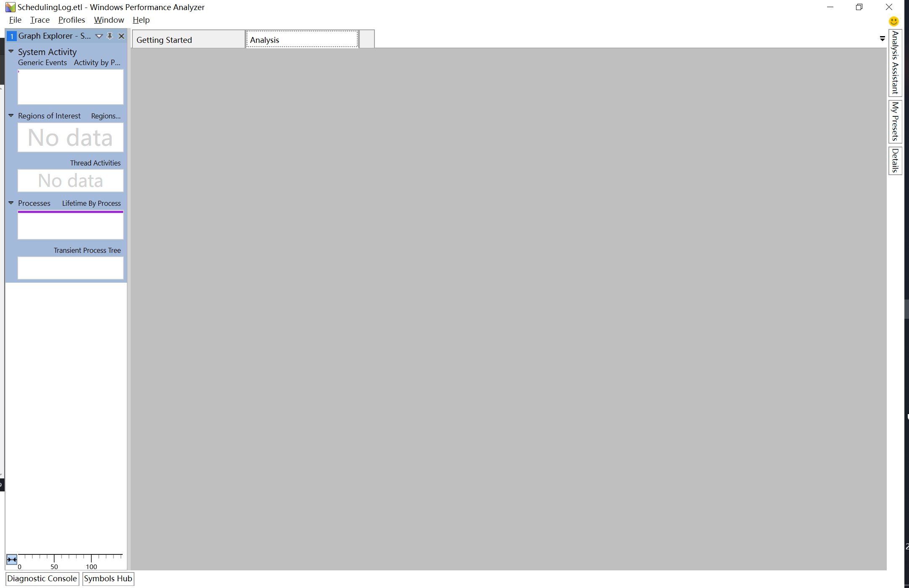Viewport: 909px width, 588px height.
Task: Open the tab overflow chevron near Analysis Assistant
Action: point(882,38)
